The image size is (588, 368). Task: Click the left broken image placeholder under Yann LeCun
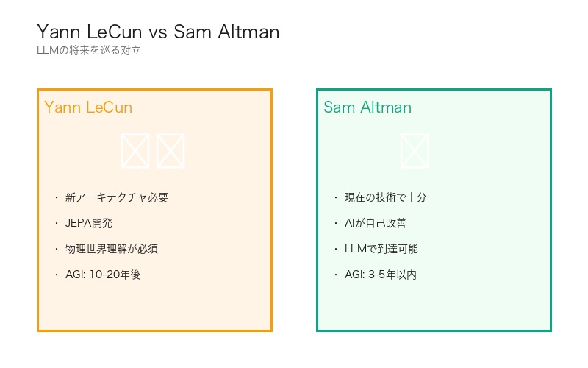click(135, 151)
